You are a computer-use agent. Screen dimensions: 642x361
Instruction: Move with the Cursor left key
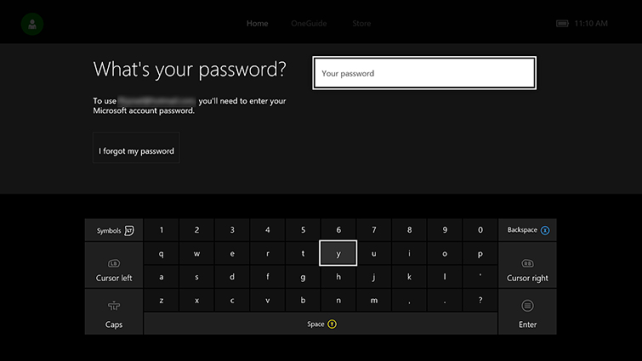[114, 265]
